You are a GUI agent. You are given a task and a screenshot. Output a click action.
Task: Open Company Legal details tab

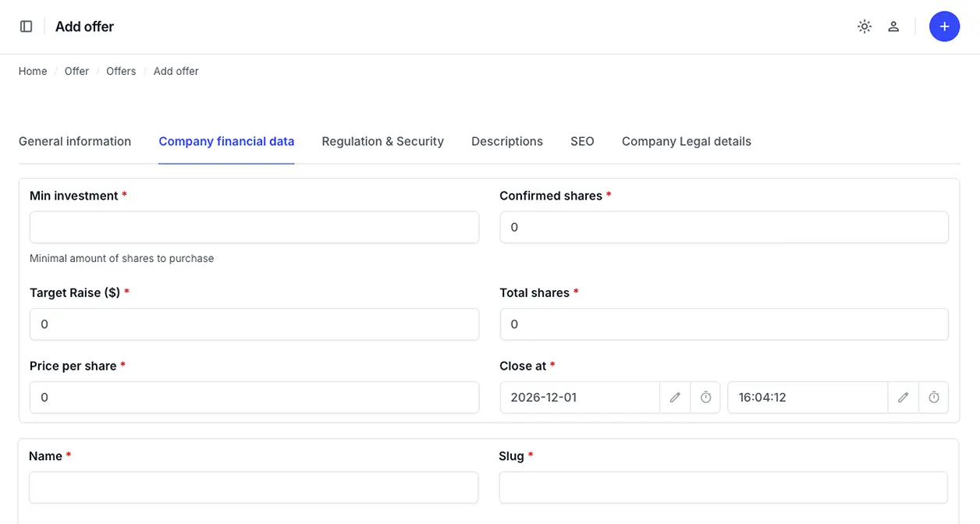point(687,141)
